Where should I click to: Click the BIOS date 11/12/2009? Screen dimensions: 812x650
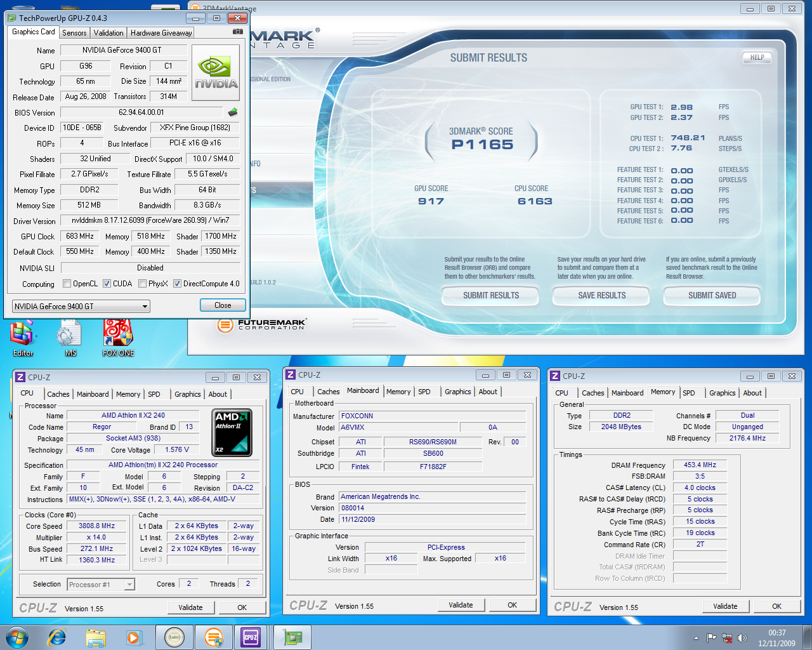(432, 519)
